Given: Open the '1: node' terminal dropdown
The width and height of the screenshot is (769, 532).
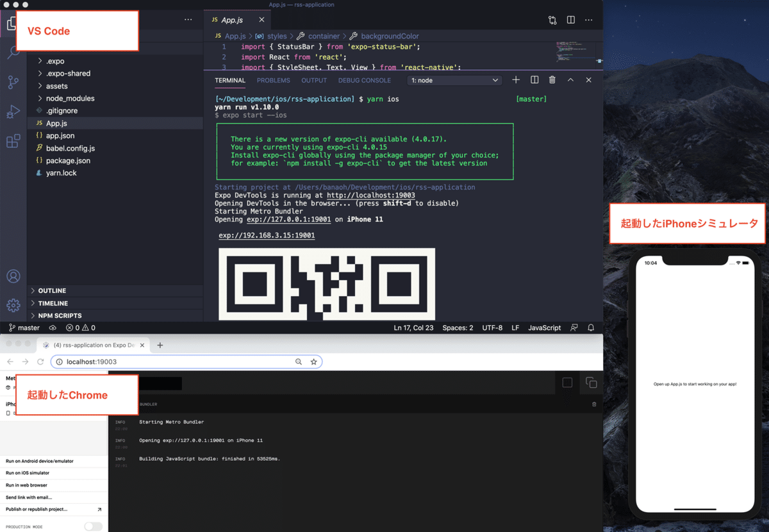Looking at the screenshot, I should coord(454,80).
